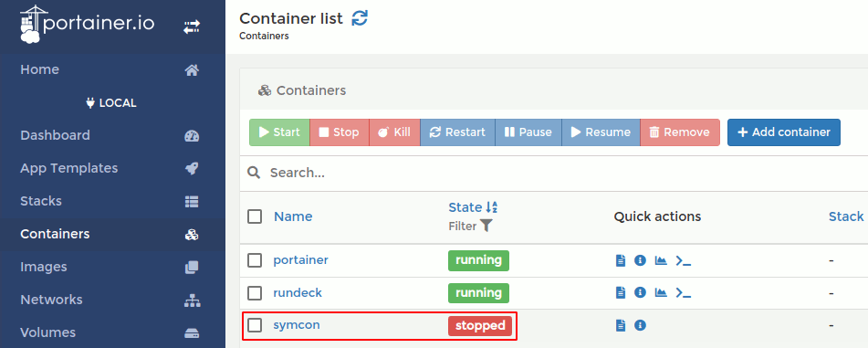Tick the portainer container checkbox
The height and width of the screenshot is (348, 868).
[x=255, y=260]
